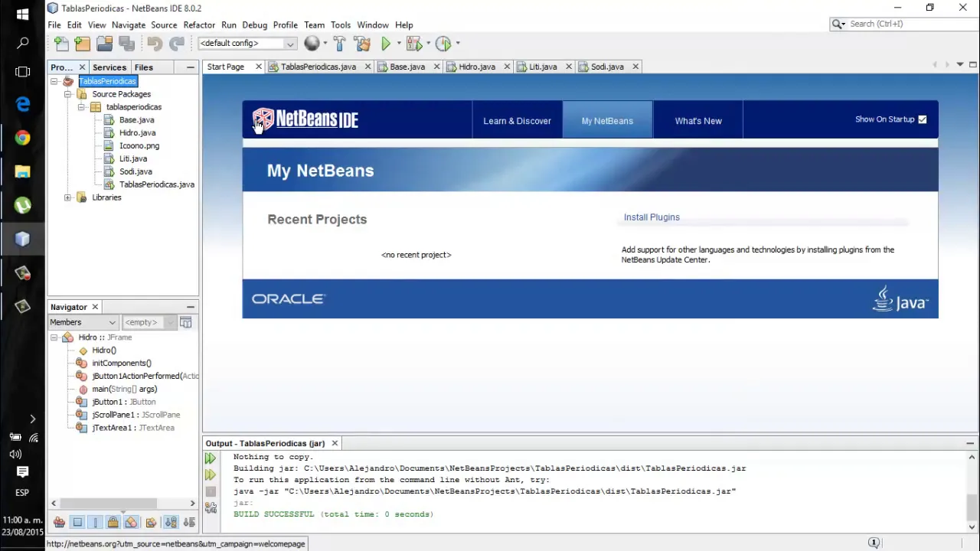Select jTextArea1 : JTextArea in Navigator
Screen dimensions: 980x551
(133, 428)
